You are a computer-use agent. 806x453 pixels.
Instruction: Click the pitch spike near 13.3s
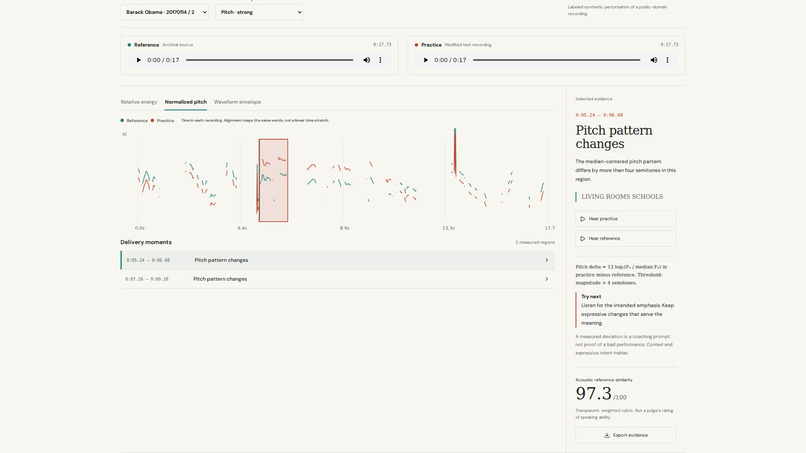(x=455, y=152)
